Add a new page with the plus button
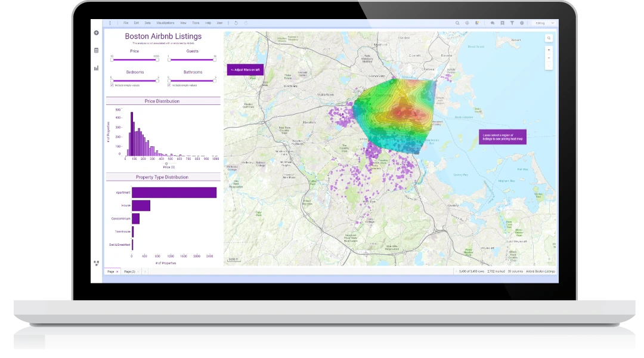The height and width of the screenshot is (358, 644). point(145,271)
